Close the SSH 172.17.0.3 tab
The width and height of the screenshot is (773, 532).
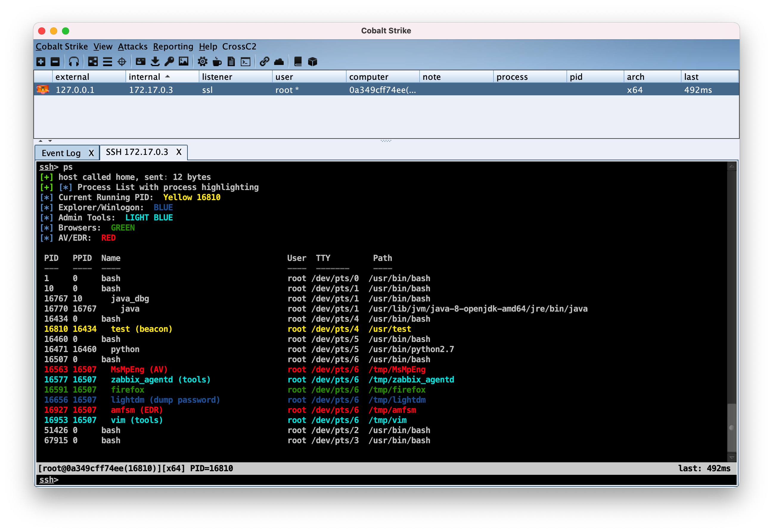(x=179, y=152)
